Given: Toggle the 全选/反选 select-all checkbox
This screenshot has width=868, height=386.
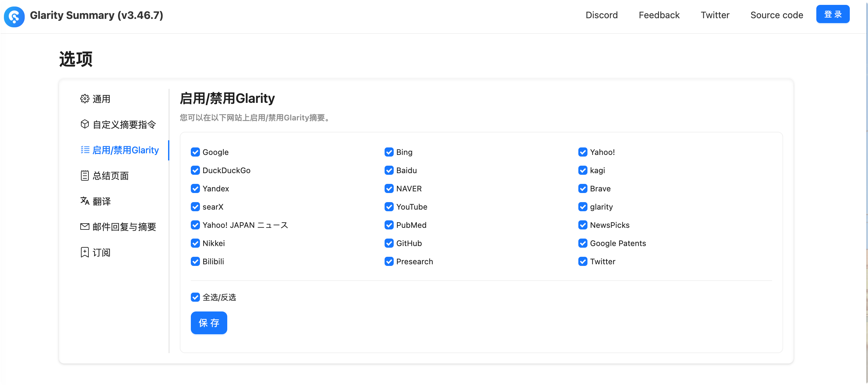Looking at the screenshot, I should click(195, 297).
